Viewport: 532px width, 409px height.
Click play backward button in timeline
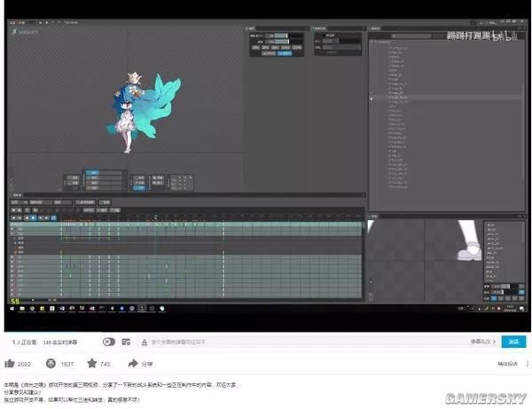27,217
